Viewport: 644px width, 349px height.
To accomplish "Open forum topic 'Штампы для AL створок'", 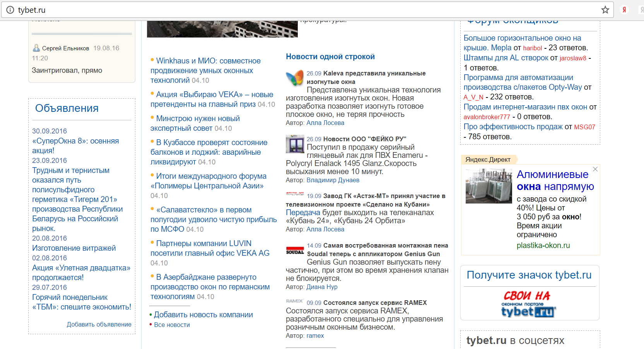I will tap(506, 58).
